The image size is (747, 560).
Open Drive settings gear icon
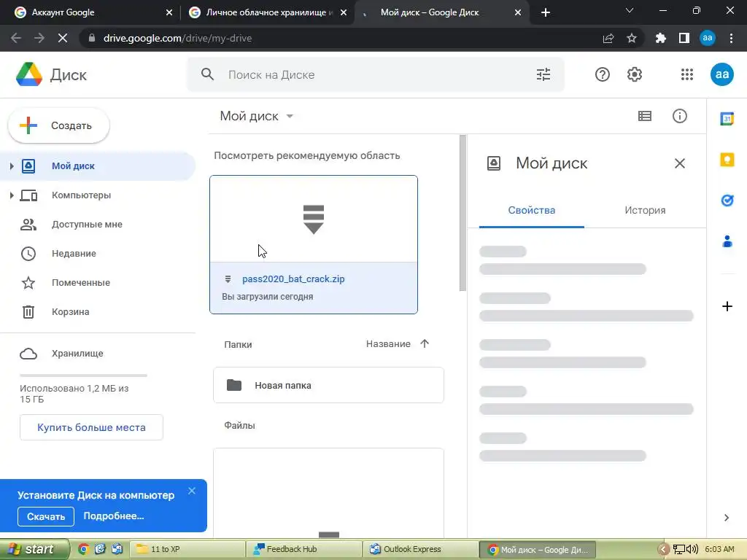pos(634,75)
